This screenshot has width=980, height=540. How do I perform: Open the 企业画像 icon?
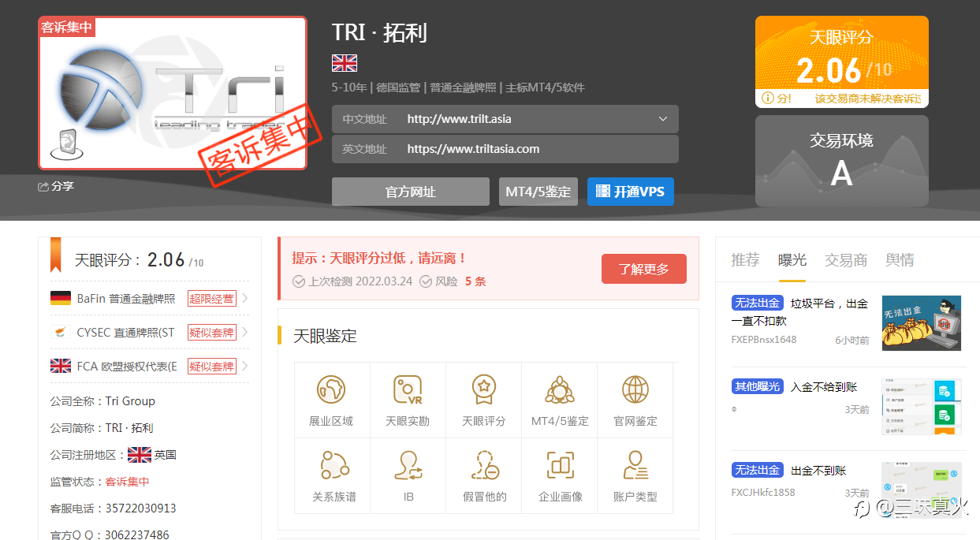[x=561, y=465]
